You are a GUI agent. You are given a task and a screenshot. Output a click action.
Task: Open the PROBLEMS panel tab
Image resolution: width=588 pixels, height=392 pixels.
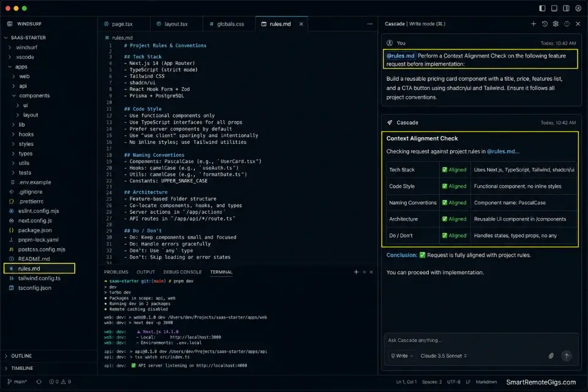point(116,272)
